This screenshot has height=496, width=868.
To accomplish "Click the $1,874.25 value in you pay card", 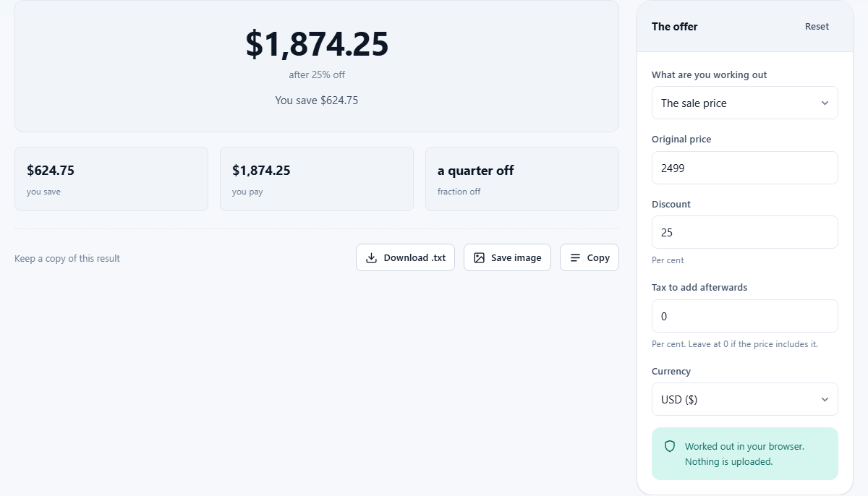I will click(261, 171).
